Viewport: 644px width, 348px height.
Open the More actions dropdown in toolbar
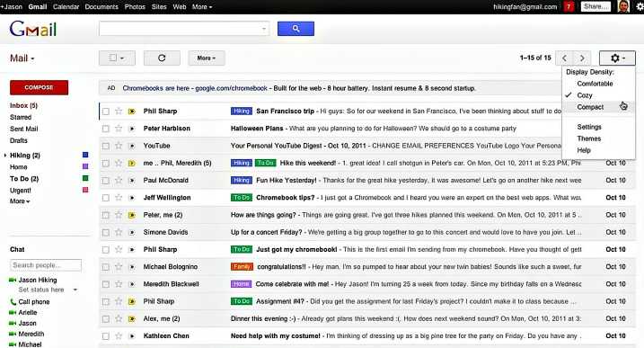(x=207, y=58)
